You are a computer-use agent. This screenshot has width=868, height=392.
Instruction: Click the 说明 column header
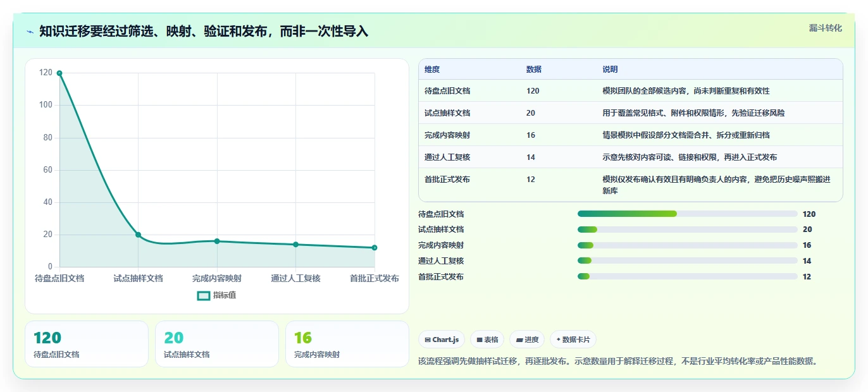point(610,70)
